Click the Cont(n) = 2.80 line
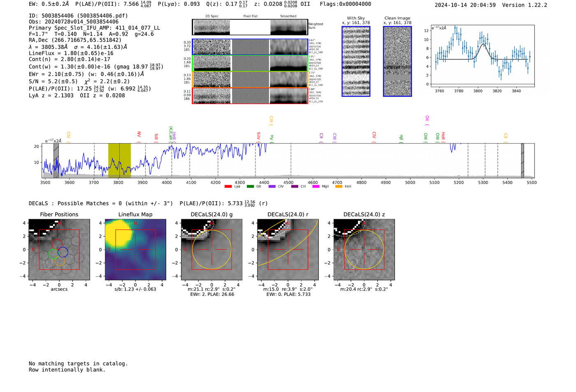576x392 pixels. point(70,59)
